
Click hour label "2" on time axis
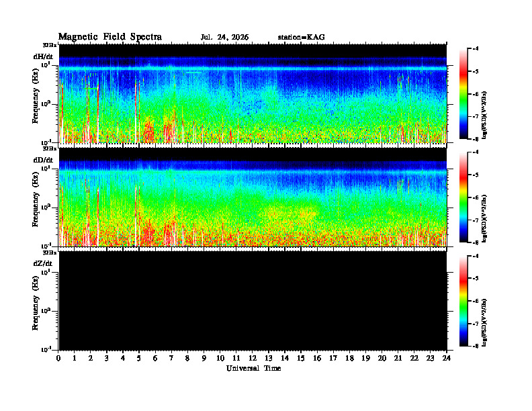pos(91,359)
